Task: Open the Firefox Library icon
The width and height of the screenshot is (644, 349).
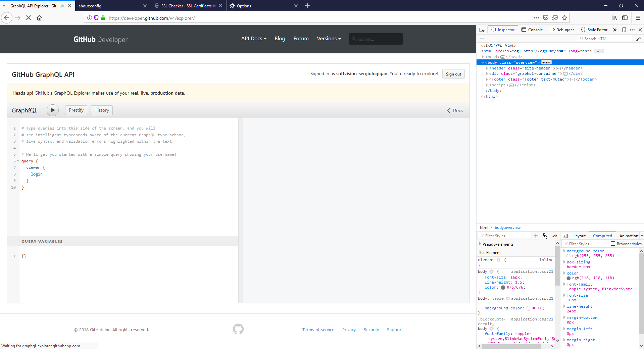Action: point(614,18)
